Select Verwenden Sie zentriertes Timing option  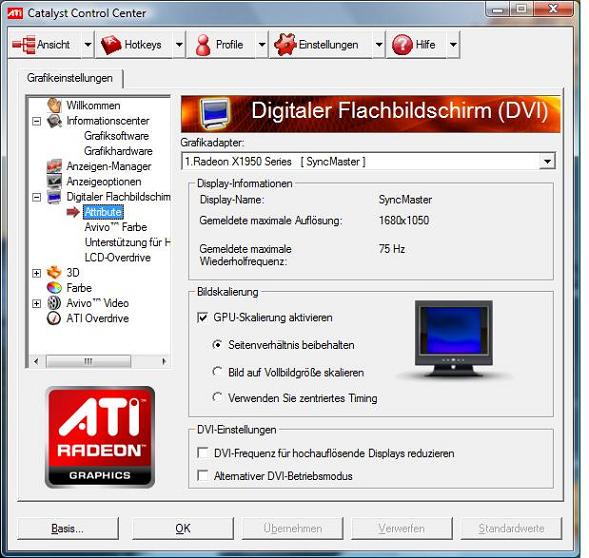coord(217,398)
